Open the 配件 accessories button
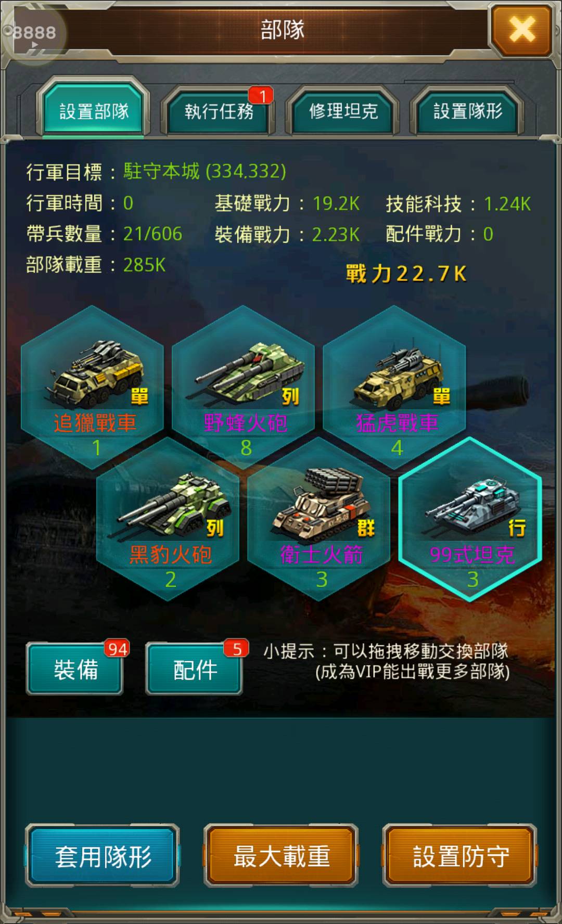This screenshot has width=562, height=924. tap(194, 669)
